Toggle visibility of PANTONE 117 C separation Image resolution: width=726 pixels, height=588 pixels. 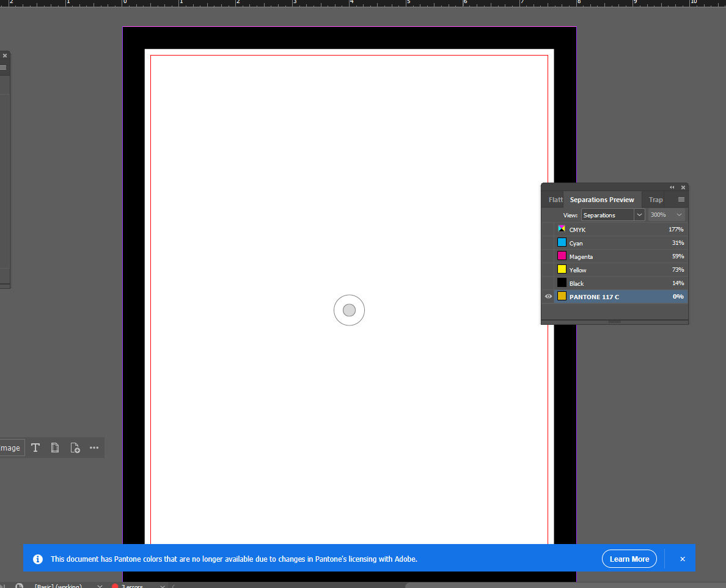[x=548, y=297]
